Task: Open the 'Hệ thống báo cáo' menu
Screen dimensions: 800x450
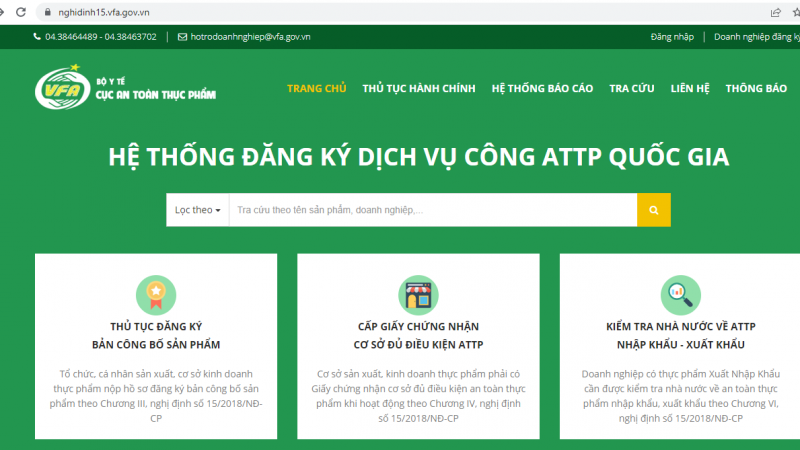Action: (x=542, y=88)
